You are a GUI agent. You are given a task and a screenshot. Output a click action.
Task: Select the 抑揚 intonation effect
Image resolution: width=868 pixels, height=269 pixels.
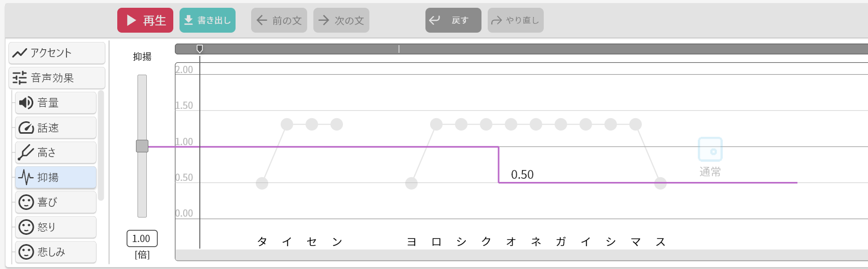(x=56, y=177)
